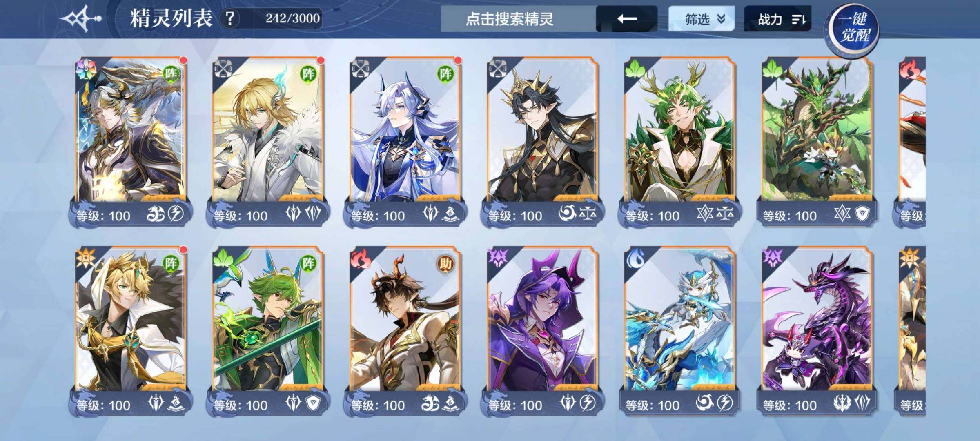
Task: Select the purple dragon spirit card
Action: pyautogui.click(x=816, y=331)
